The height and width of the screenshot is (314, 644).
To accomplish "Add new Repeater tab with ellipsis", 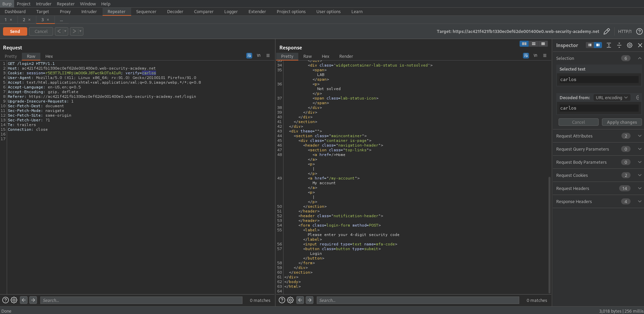I will coord(61,20).
